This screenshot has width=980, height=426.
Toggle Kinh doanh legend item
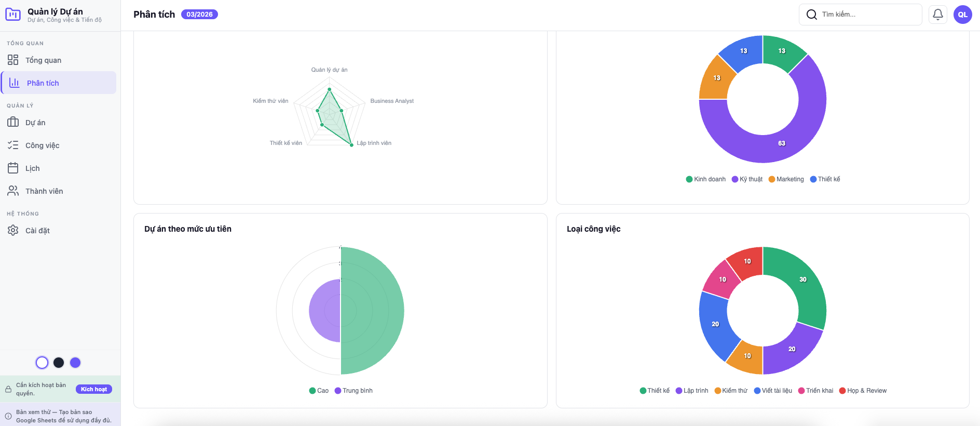coord(705,179)
